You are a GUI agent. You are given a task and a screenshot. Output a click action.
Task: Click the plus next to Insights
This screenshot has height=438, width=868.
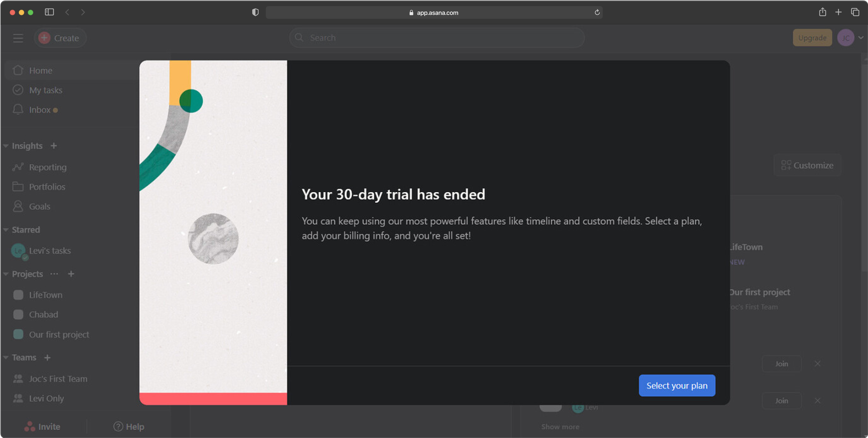(53, 146)
